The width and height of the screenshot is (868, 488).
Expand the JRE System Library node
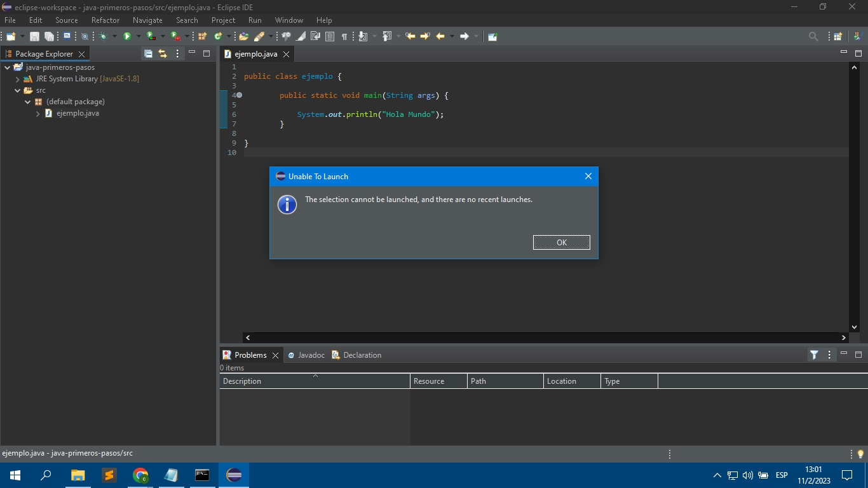(18, 79)
